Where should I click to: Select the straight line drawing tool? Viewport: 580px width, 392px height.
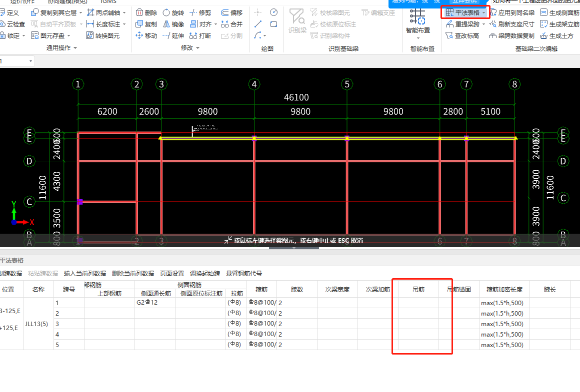(258, 24)
